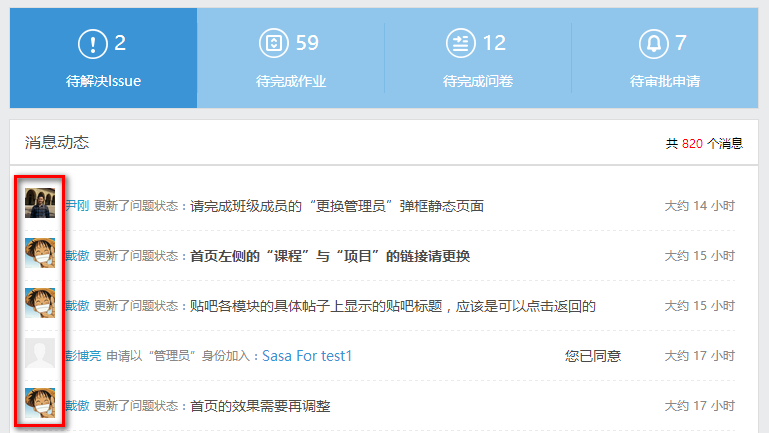Click 戴傲's avatar on the 贴吧 issue row

pyautogui.click(x=40, y=303)
